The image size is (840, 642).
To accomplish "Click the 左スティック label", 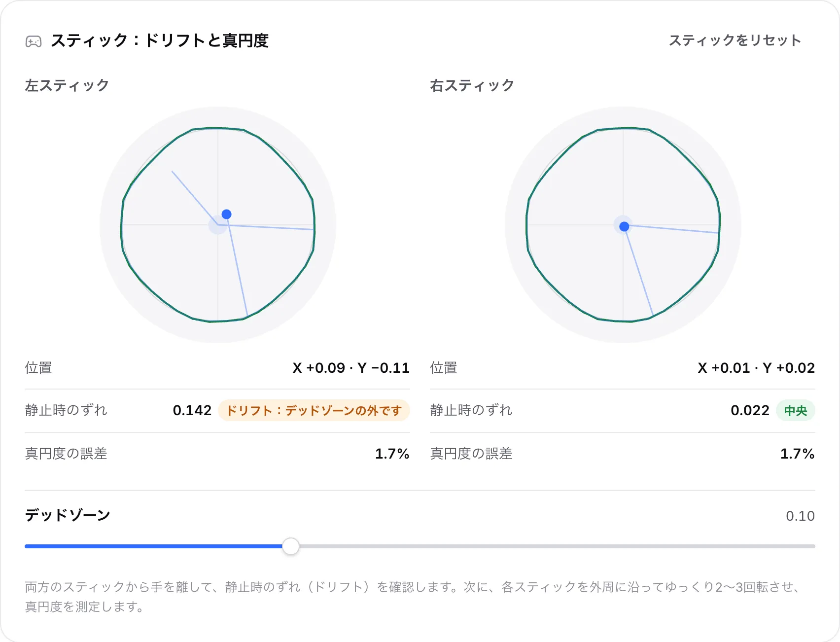I will 67,85.
